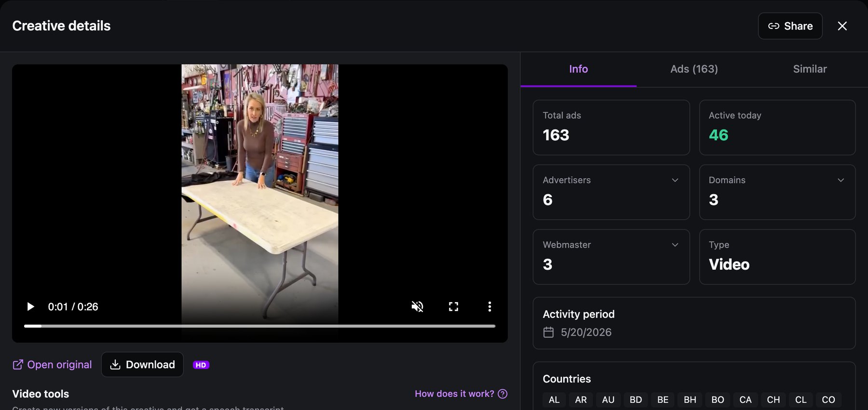The image size is (868, 410).
Task: Open video more options menu
Action: click(x=489, y=306)
